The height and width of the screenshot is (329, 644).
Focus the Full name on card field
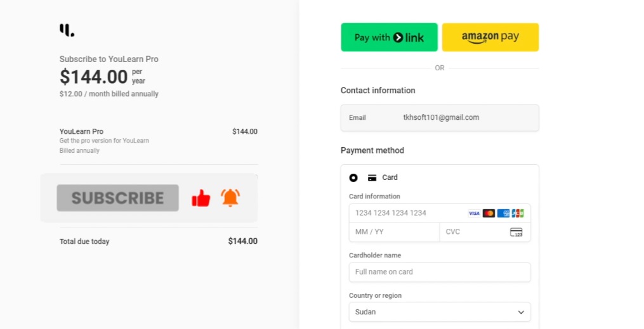coord(440,272)
